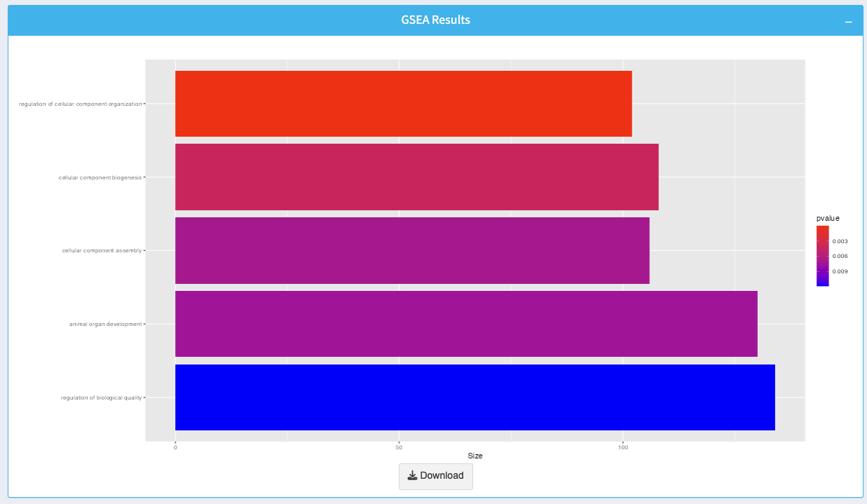Click the animal organ development bar

pyautogui.click(x=466, y=324)
